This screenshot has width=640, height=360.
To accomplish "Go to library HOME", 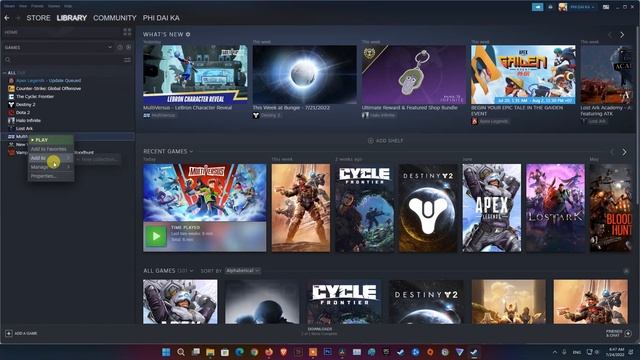I will (x=11, y=32).
